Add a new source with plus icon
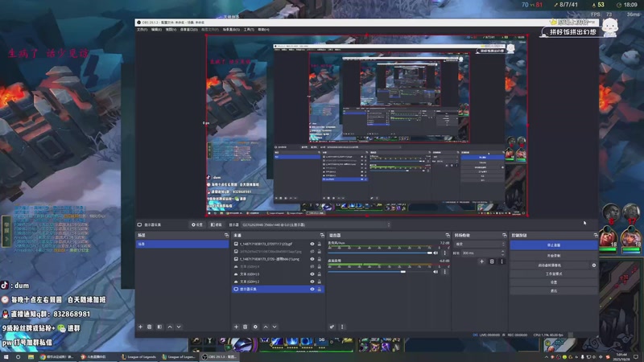 [235, 327]
